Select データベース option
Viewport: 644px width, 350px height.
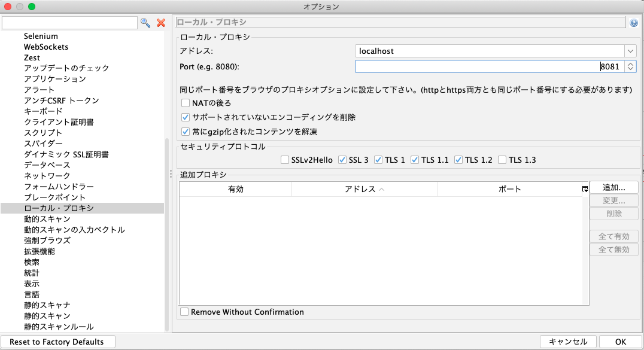[x=47, y=165]
